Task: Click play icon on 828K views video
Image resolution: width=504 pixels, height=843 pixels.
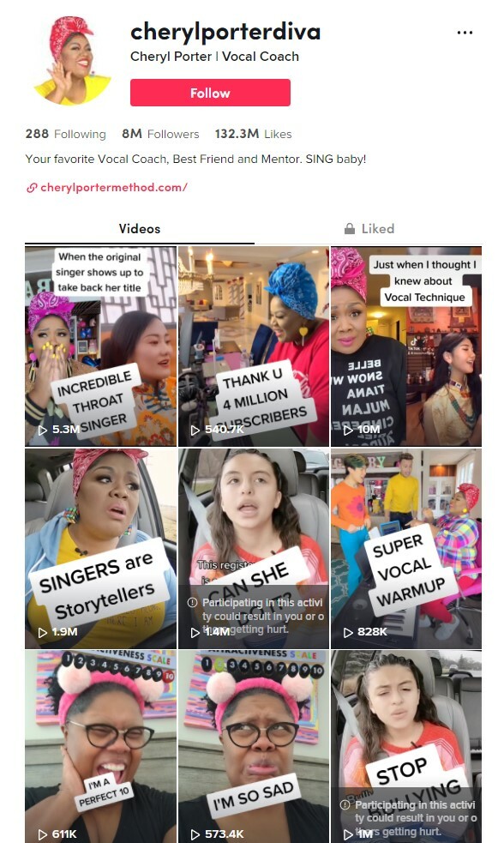Action: 348,632
